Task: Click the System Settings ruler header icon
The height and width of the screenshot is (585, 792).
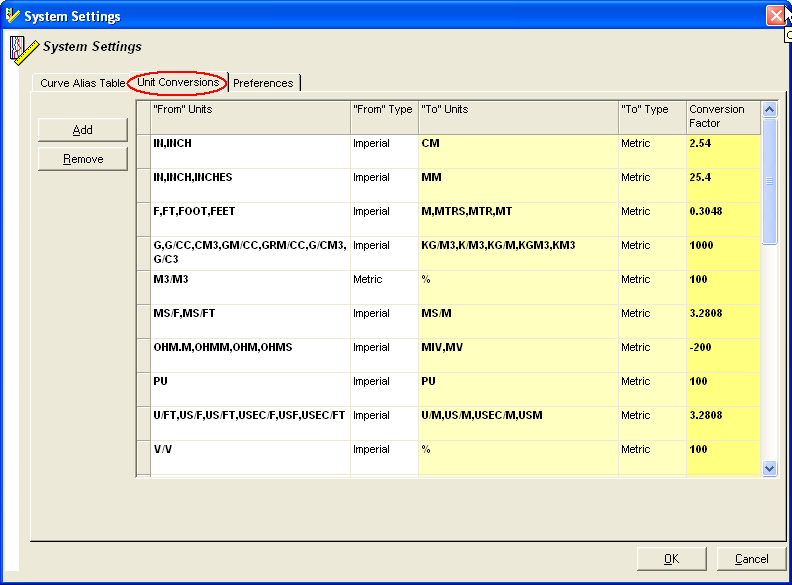Action: (x=24, y=48)
